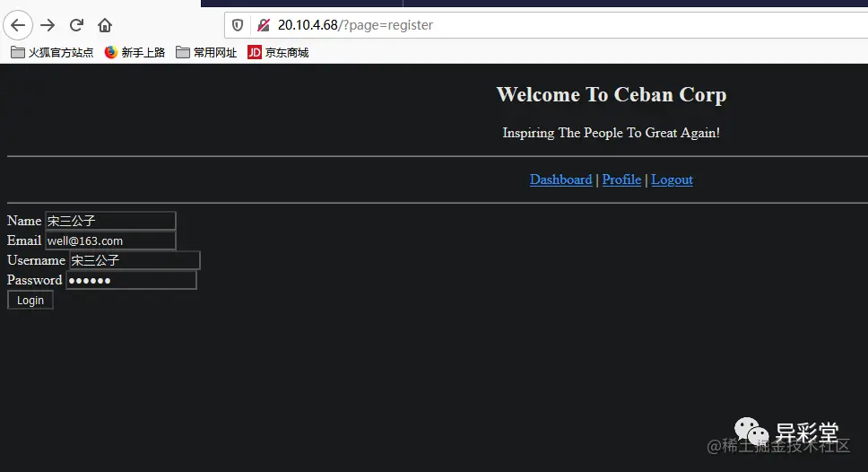Viewport: 868px width, 472px height.
Task: Click the tracking protection shield icon
Action: point(238,25)
